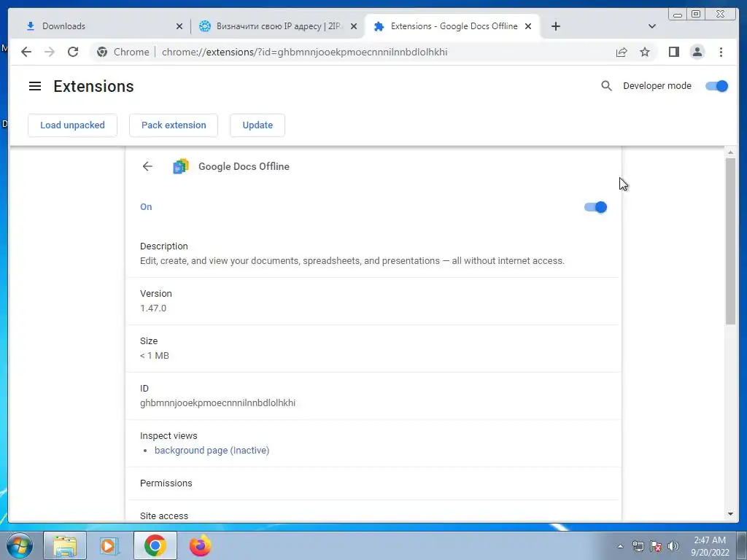Click the Update button

coord(258,125)
